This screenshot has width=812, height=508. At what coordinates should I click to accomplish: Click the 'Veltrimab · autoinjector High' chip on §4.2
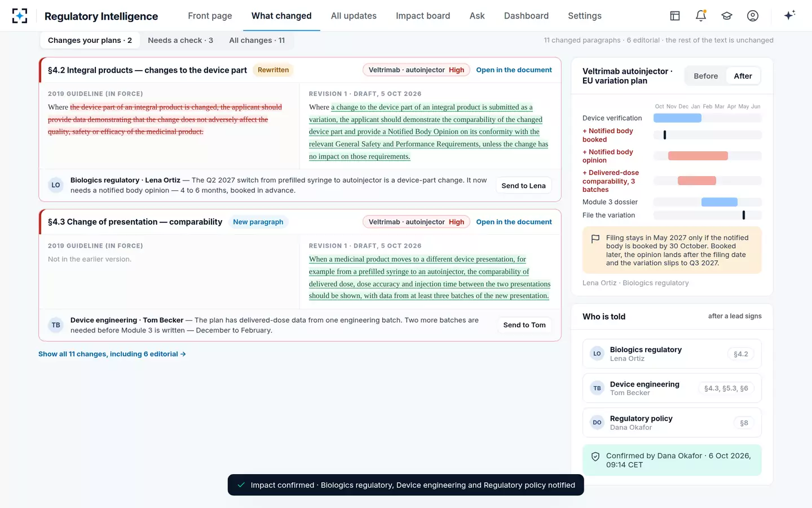coord(416,70)
